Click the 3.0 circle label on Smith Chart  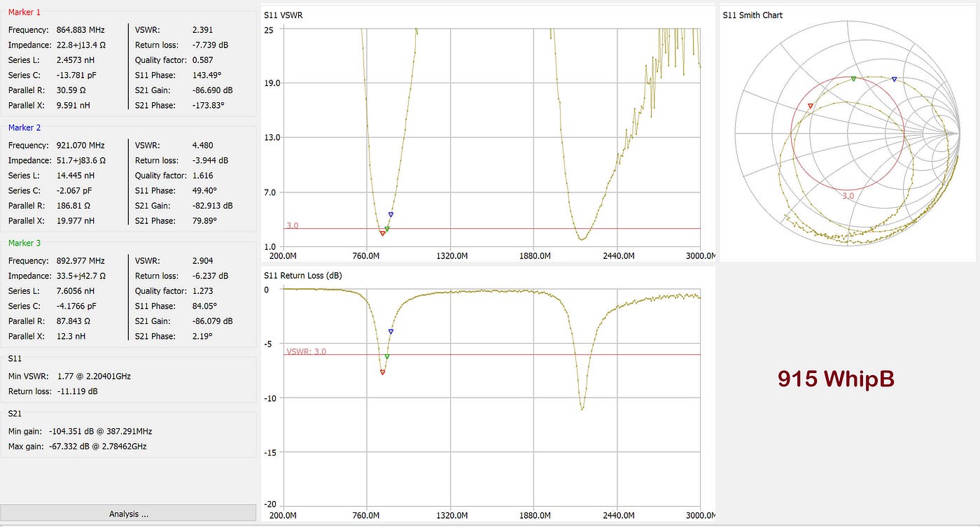coord(848,196)
